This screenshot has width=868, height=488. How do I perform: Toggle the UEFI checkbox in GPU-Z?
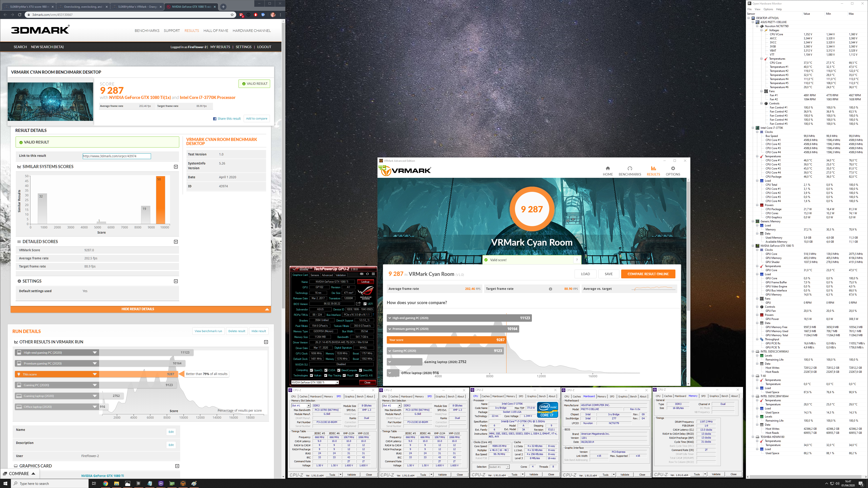point(365,304)
